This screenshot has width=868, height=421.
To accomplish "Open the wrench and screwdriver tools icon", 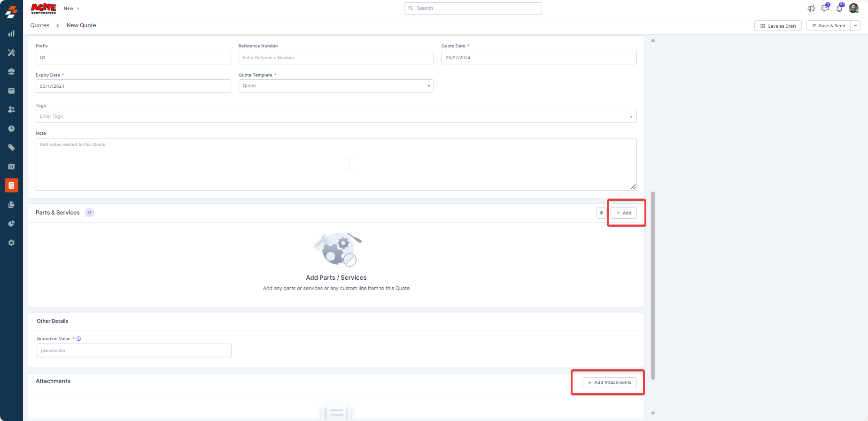I will [11, 53].
